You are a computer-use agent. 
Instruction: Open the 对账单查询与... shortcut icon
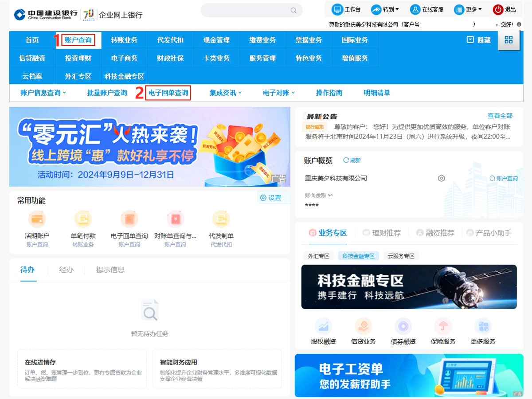pyautogui.click(x=175, y=219)
